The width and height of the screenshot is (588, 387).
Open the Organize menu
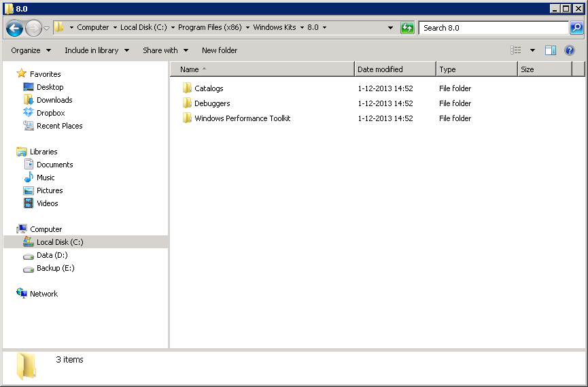point(31,50)
